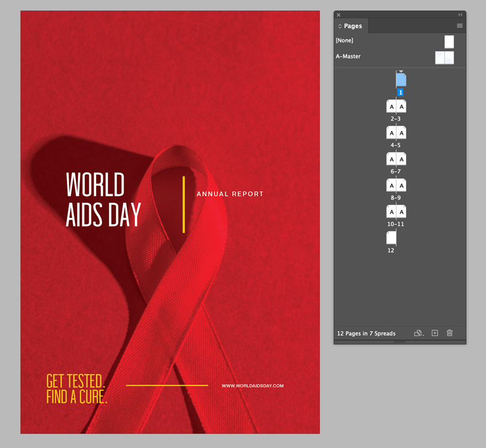Close the Pages panel
The height and width of the screenshot is (448, 486).
pos(338,15)
